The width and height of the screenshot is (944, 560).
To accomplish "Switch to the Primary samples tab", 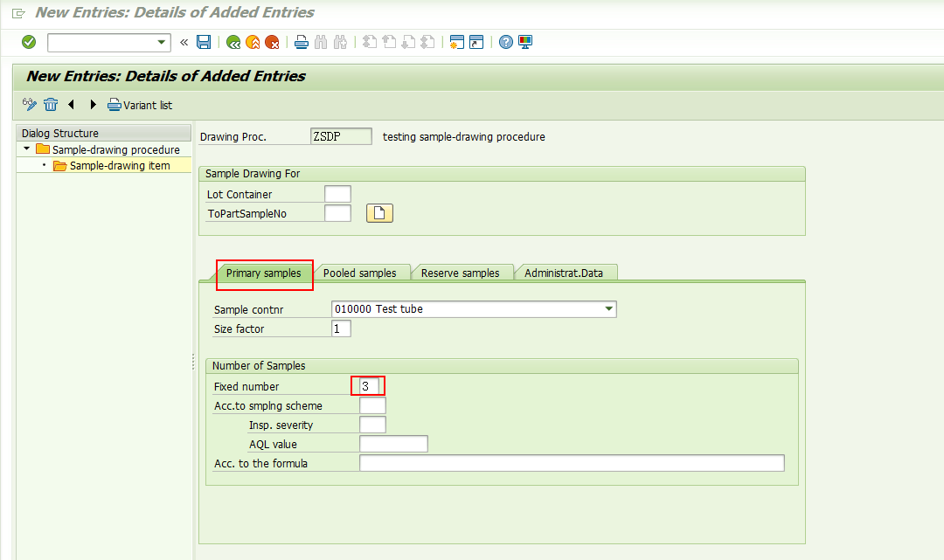I will tap(264, 273).
